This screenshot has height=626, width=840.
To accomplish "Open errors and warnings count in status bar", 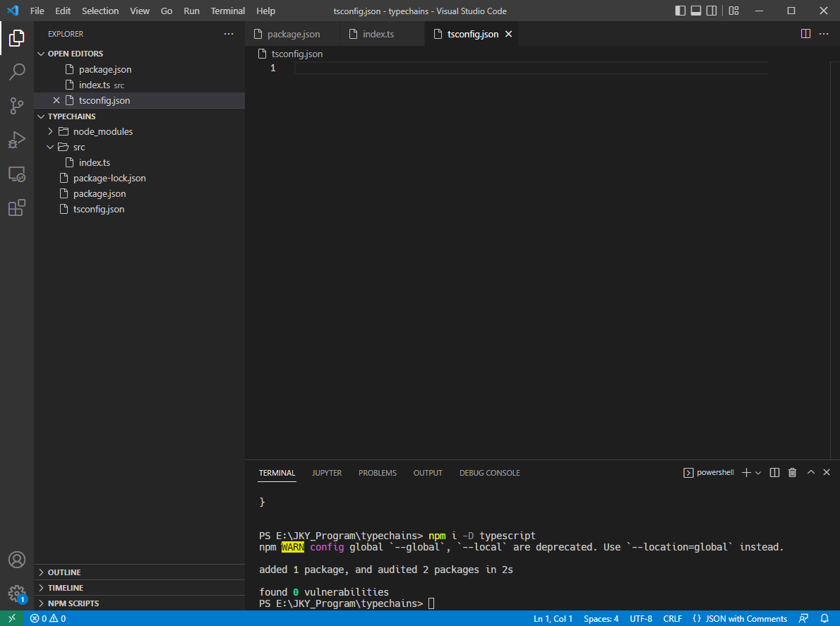I will click(x=48, y=618).
